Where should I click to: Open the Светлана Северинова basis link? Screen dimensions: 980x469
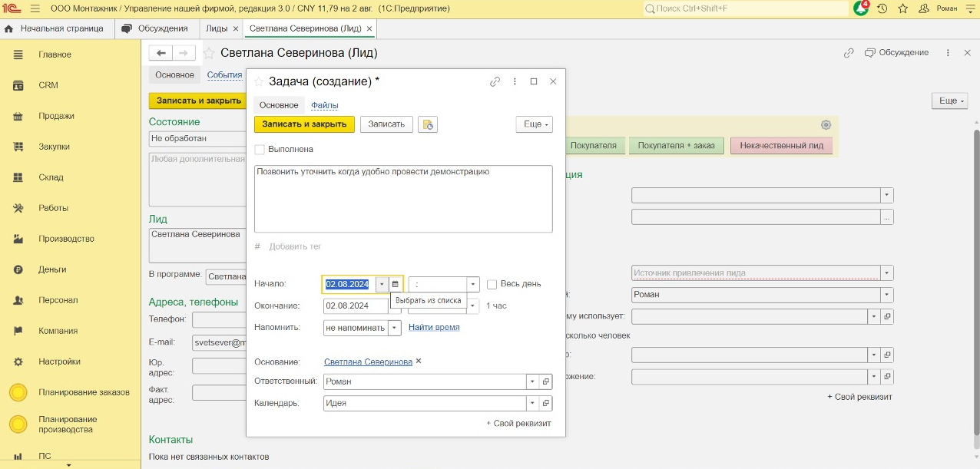point(368,362)
